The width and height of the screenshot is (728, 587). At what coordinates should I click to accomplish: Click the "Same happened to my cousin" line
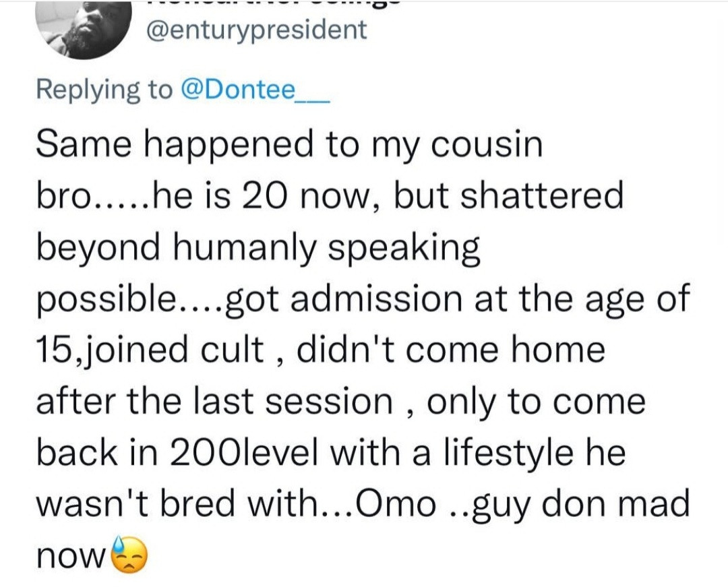289,144
